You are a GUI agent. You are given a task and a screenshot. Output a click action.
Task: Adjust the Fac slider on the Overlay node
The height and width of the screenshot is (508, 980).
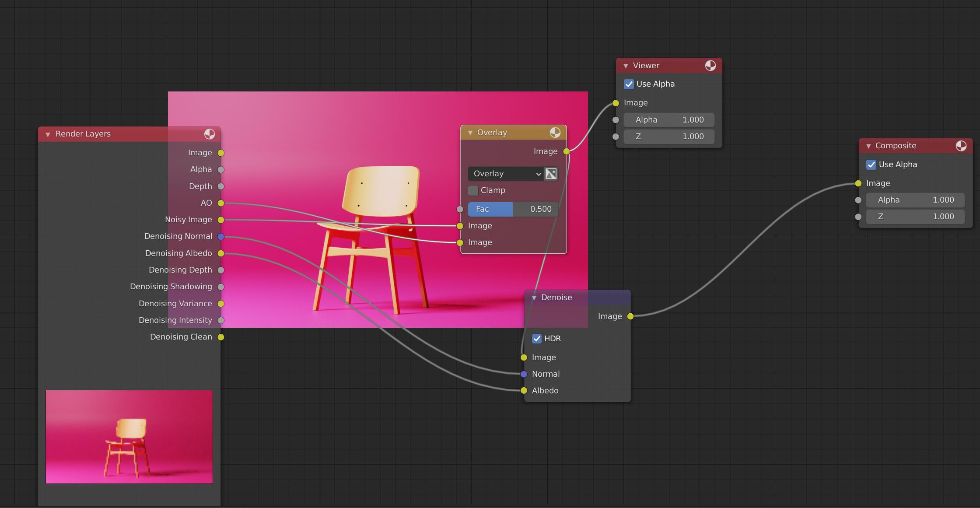[512, 209]
